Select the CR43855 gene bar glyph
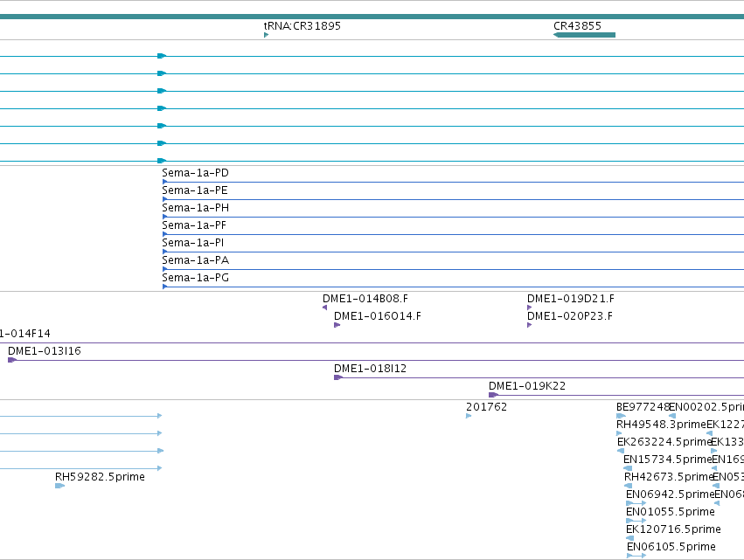Image resolution: width=744 pixels, height=560 pixels. pos(584,35)
